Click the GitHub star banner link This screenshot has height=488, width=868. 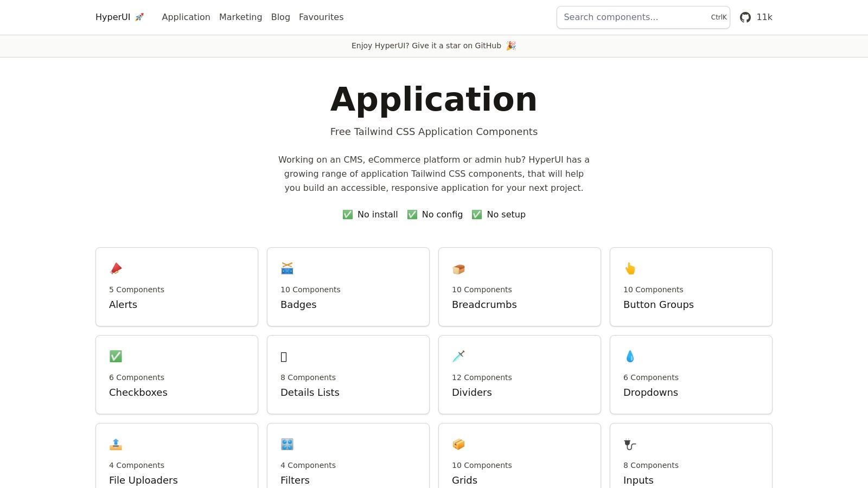pos(434,46)
